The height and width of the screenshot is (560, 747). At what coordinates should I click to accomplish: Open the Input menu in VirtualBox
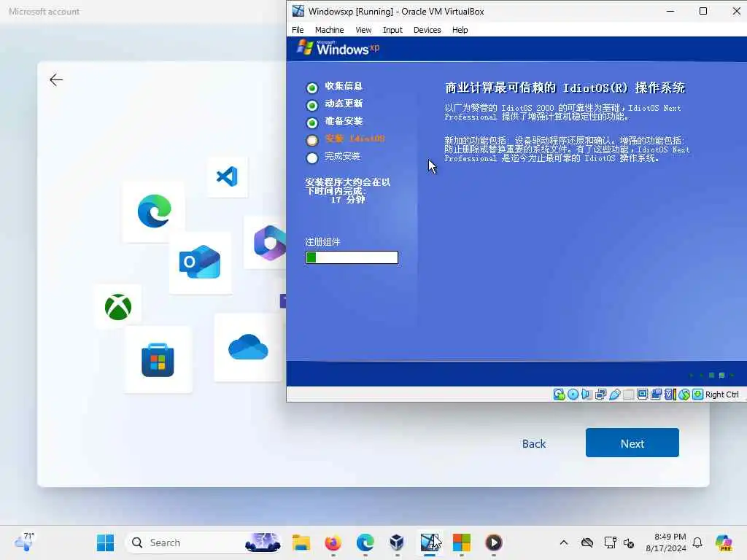392,29
